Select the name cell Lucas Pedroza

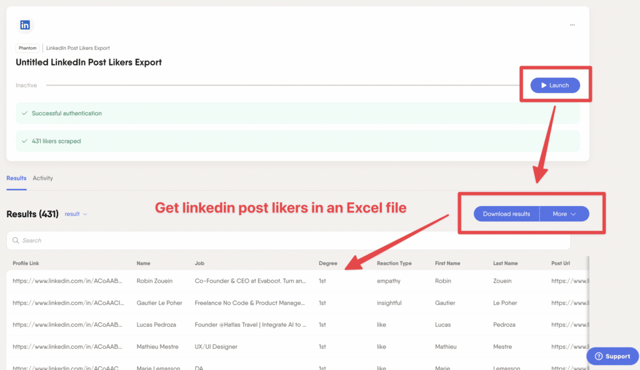tap(156, 325)
